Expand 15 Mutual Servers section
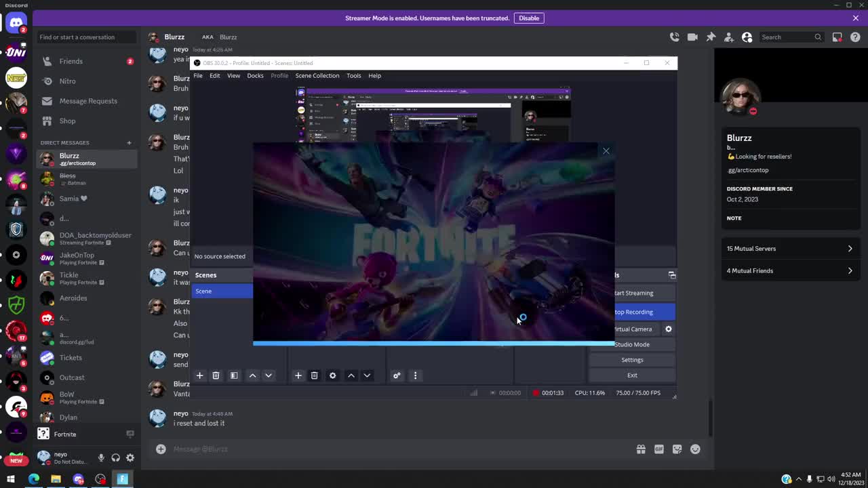The image size is (868, 488). click(x=790, y=249)
